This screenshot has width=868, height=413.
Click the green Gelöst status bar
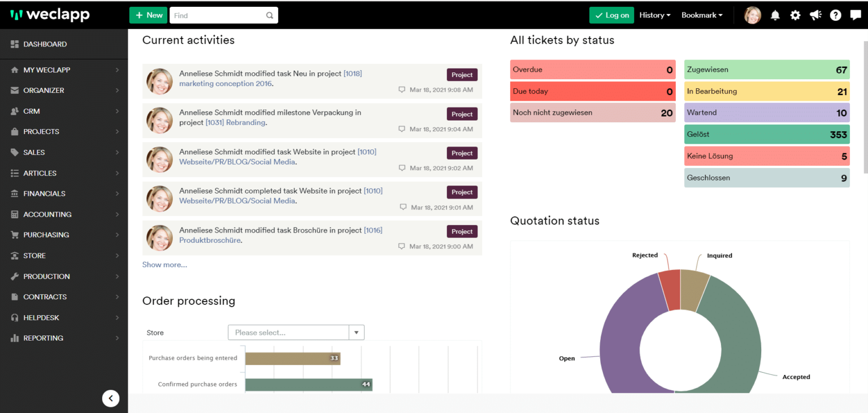click(x=767, y=135)
